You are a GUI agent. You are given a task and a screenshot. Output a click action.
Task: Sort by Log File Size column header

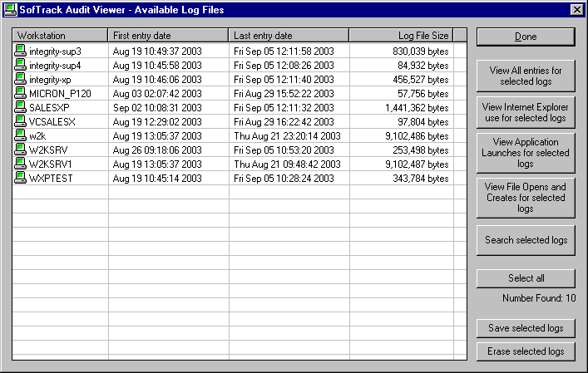tap(401, 36)
